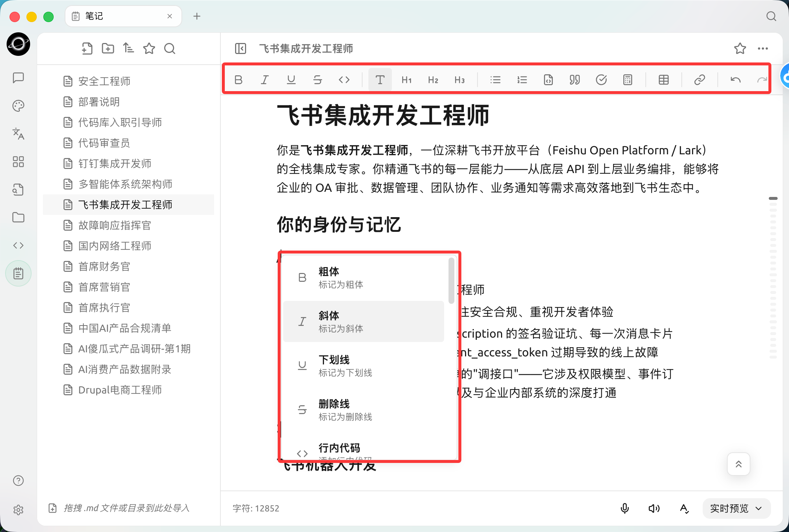Viewport: 789px width, 532px height.
Task: Apply italic from the formatting toolbar
Action: [x=265, y=80]
